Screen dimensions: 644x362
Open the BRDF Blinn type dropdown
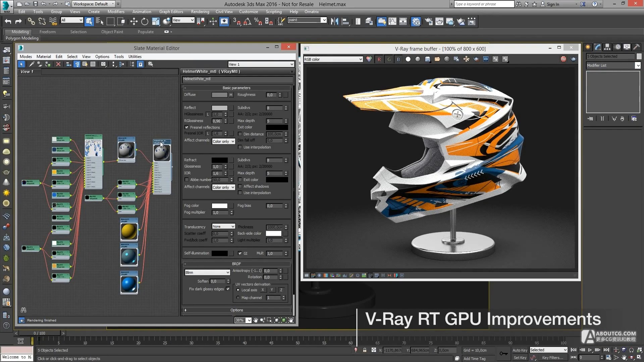[x=207, y=273]
